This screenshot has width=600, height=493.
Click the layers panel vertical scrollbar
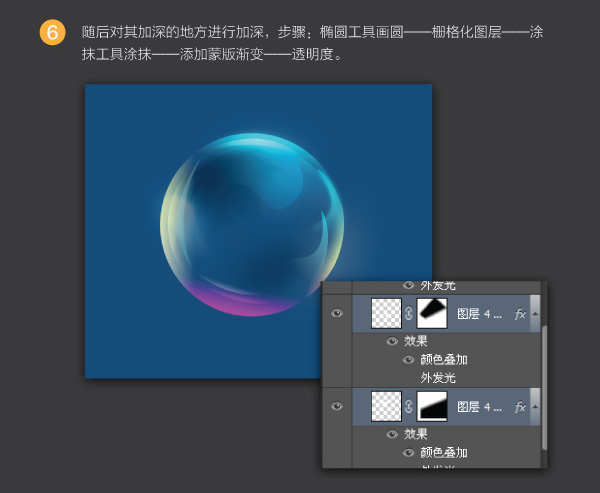(x=544, y=380)
